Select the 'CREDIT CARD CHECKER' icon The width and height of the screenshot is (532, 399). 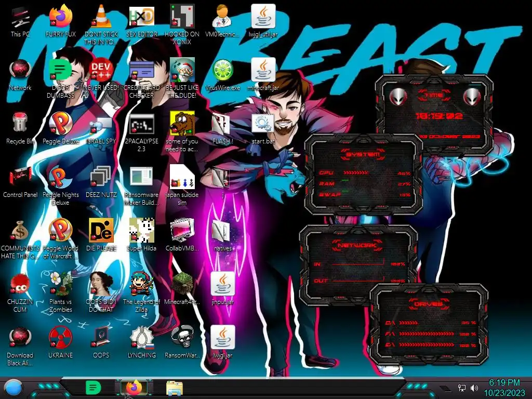click(x=141, y=71)
